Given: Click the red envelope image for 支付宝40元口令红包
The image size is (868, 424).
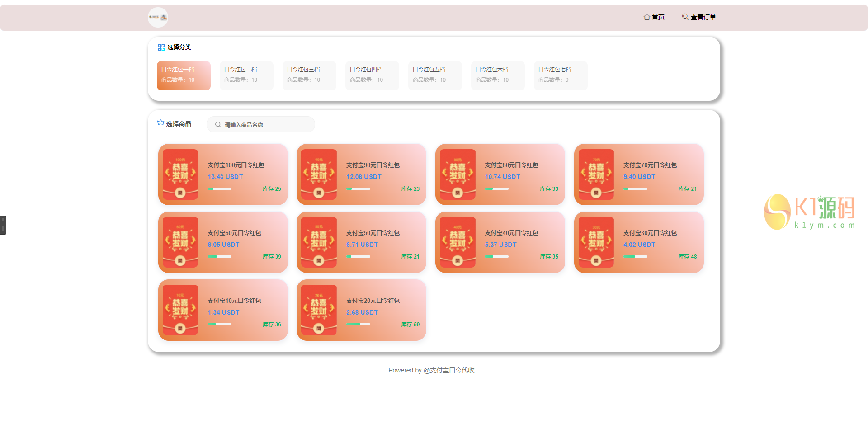Looking at the screenshot, I should tap(458, 242).
